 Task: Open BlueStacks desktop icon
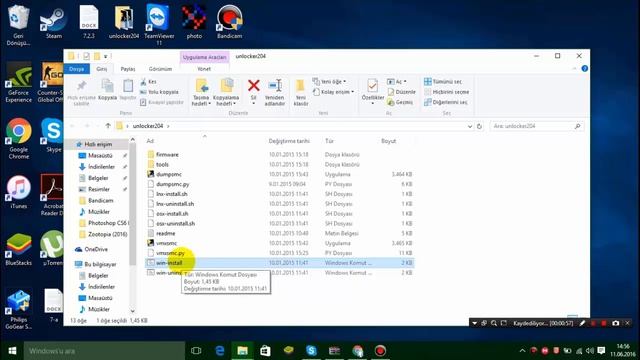(18, 249)
